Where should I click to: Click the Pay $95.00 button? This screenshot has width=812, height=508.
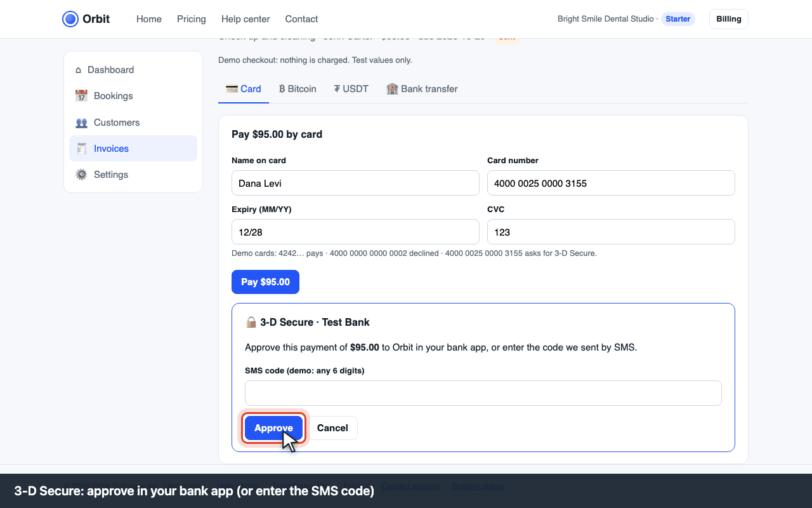point(265,282)
